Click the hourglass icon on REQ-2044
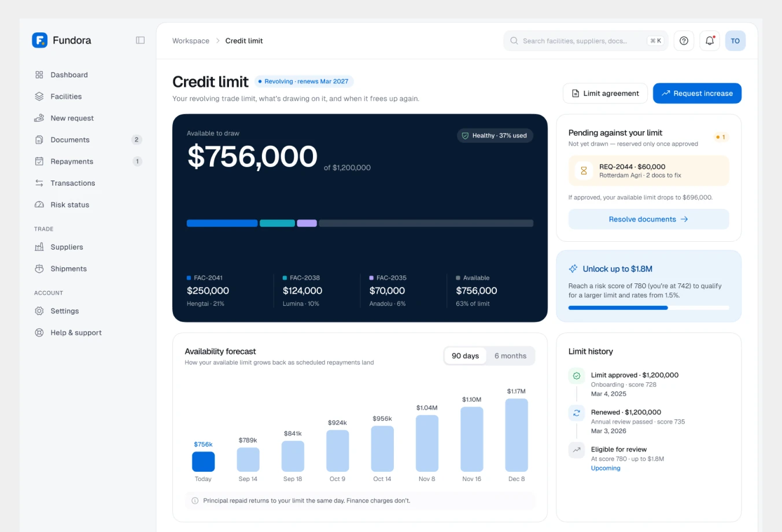Image resolution: width=782 pixels, height=532 pixels. [584, 171]
